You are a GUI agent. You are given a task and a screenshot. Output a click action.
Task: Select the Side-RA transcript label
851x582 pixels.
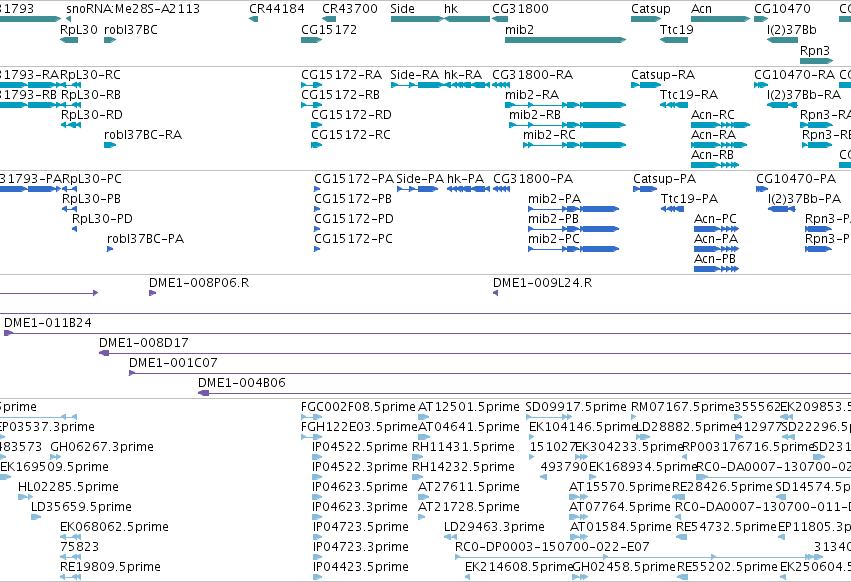415,75
